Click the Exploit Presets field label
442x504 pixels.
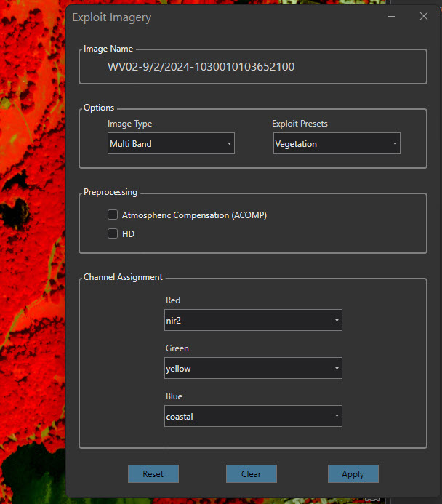click(300, 124)
